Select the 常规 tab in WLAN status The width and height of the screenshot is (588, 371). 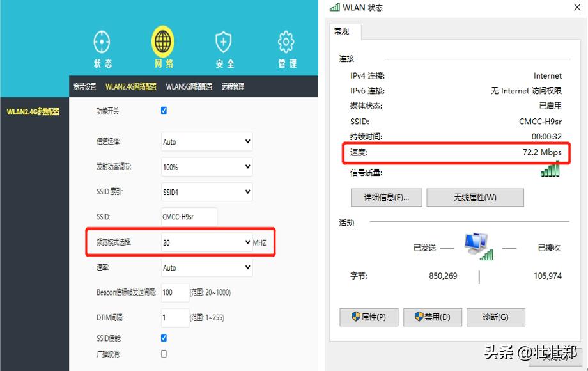[x=342, y=30]
